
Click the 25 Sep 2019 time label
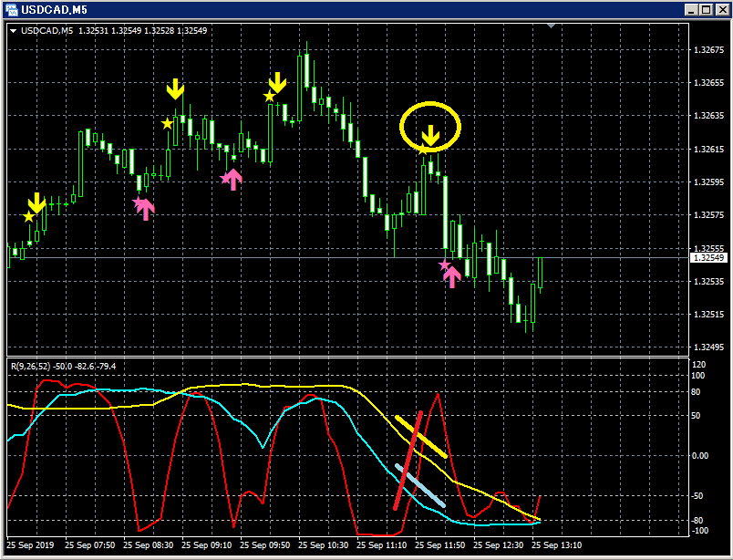click(x=30, y=545)
